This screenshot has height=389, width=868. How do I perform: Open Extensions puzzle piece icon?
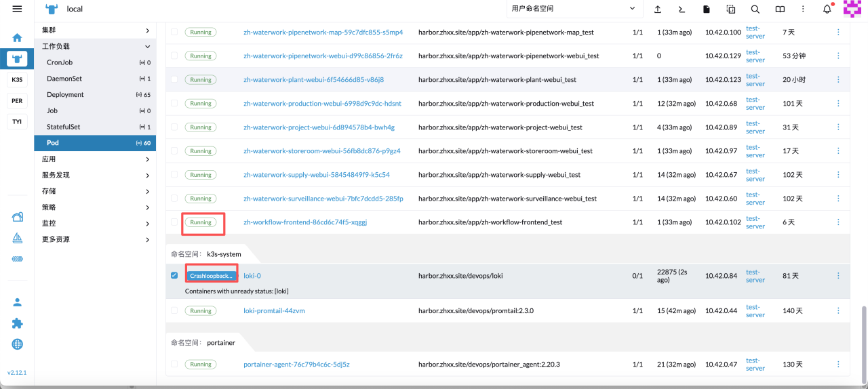tap(17, 323)
